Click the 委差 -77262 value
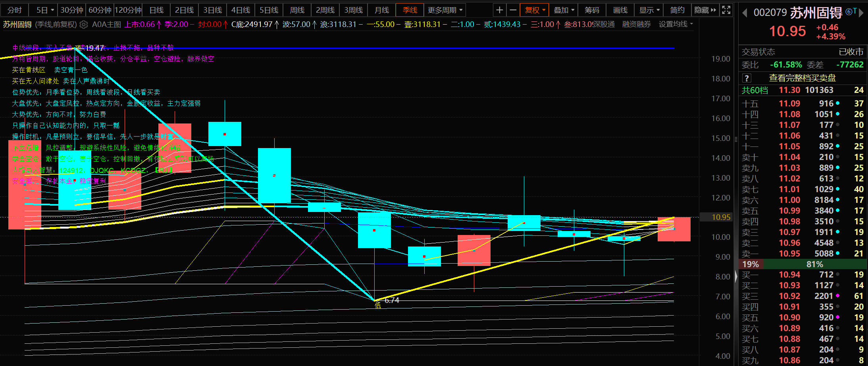 [x=850, y=65]
